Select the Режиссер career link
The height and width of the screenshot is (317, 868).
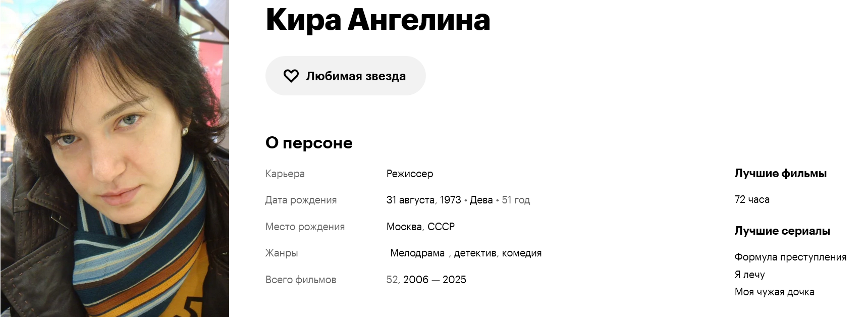point(410,174)
